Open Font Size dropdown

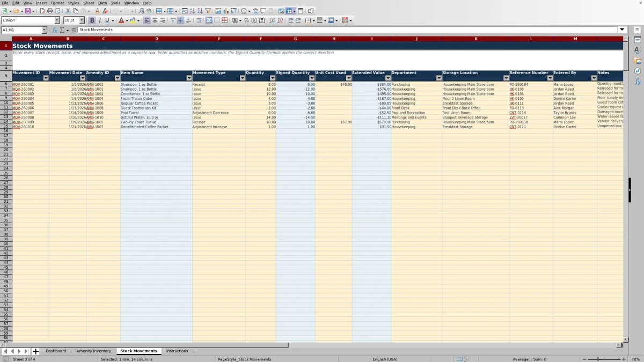82,20
